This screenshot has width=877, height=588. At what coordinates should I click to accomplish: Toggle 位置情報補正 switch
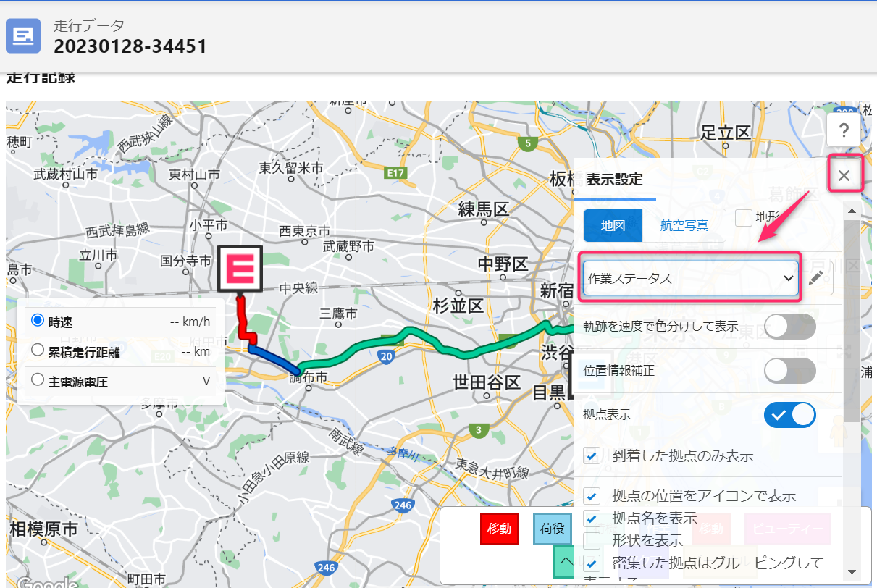(789, 371)
